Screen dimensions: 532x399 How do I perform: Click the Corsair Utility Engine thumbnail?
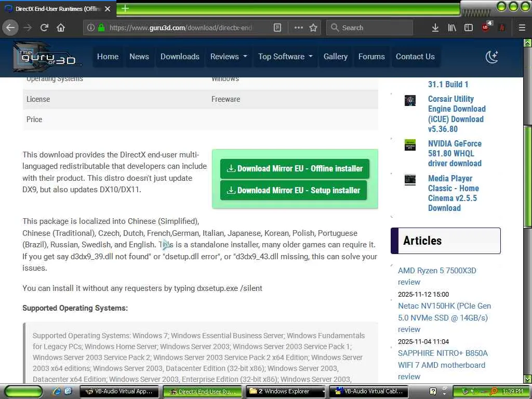(x=410, y=100)
